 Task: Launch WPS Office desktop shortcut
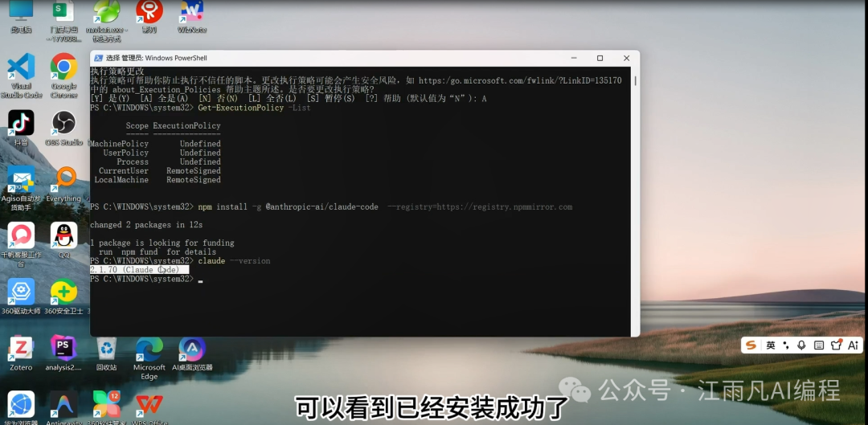pos(149,407)
